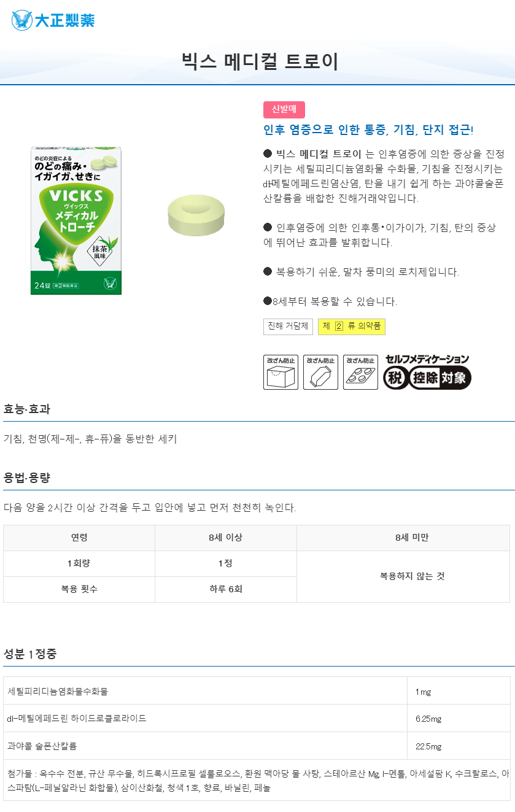The width and height of the screenshot is (515, 812).
Task: Click the 大正製薬 brand name text
Action: pos(64,20)
